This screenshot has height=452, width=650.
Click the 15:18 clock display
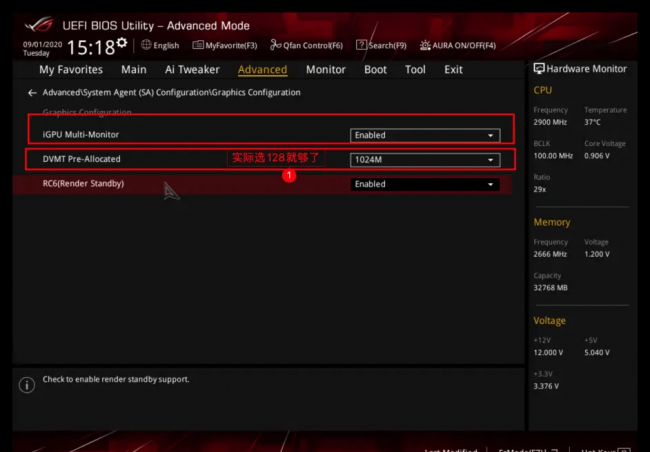(x=91, y=47)
